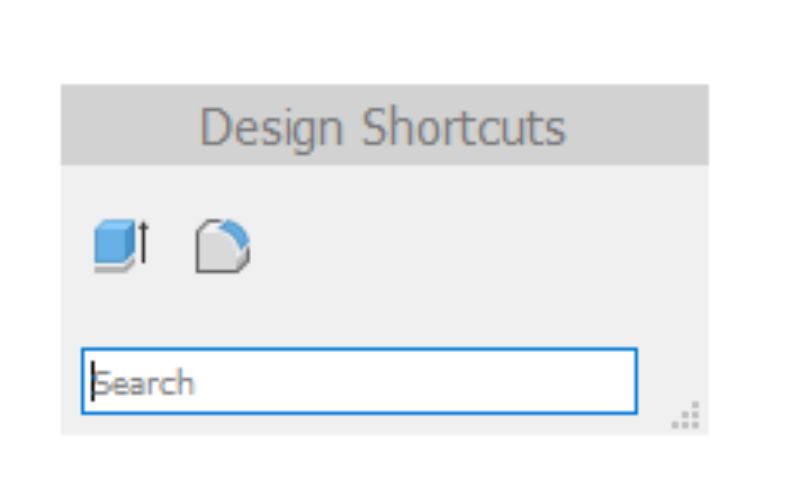Click the blue-outlined command search box
Image resolution: width=800 pixels, height=479 pixels.
click(359, 381)
